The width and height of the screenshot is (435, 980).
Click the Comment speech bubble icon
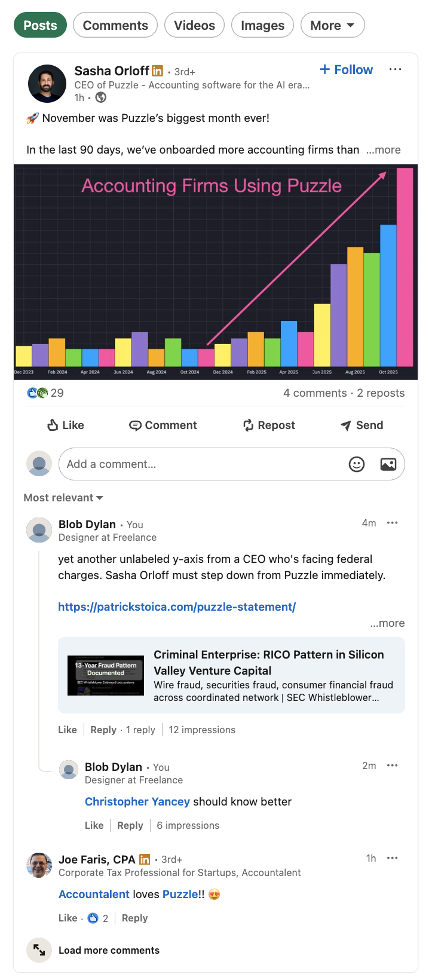tap(136, 425)
